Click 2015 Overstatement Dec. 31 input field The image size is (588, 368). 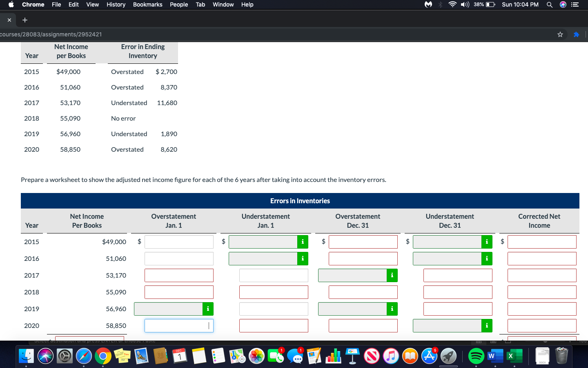(x=363, y=242)
